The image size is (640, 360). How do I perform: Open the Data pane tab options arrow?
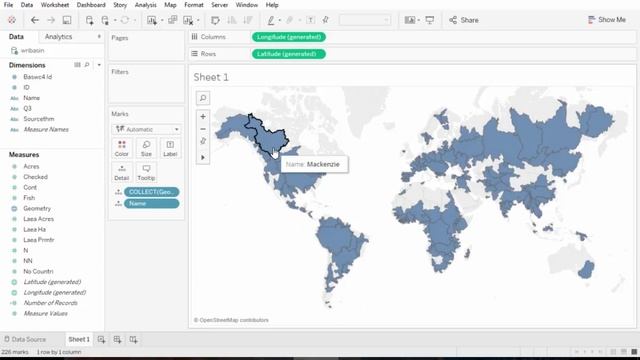[x=99, y=37]
